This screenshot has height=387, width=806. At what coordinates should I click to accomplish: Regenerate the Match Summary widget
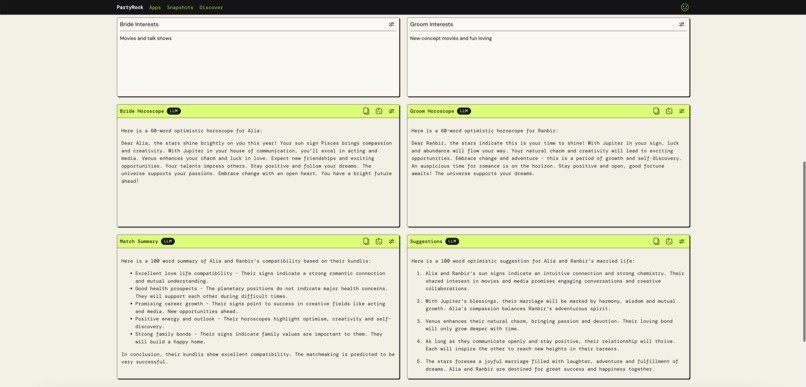pos(379,241)
